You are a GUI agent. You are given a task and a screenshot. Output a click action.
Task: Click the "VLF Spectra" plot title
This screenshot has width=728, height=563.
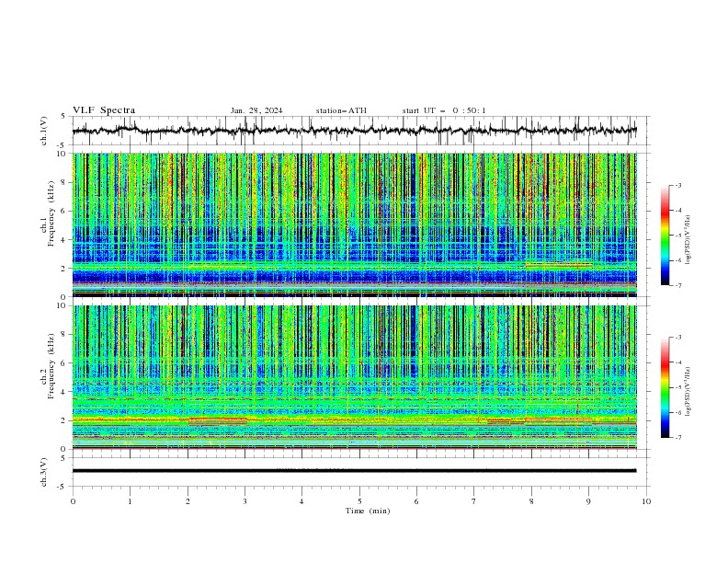coord(104,110)
